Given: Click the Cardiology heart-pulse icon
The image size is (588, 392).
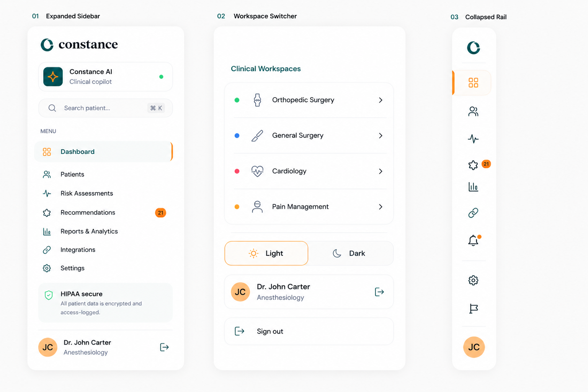Looking at the screenshot, I should tap(257, 171).
